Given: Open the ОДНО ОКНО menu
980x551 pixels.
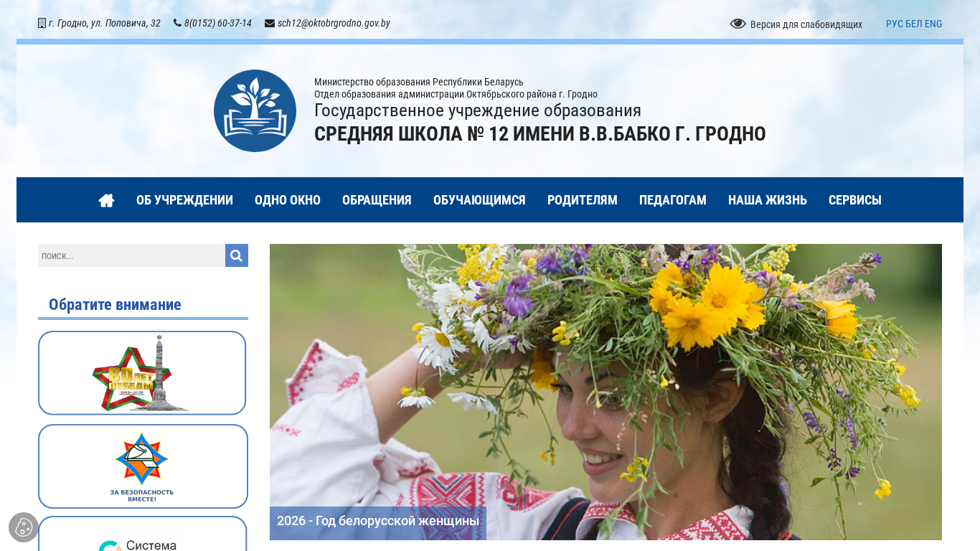Looking at the screenshot, I should tap(288, 200).
